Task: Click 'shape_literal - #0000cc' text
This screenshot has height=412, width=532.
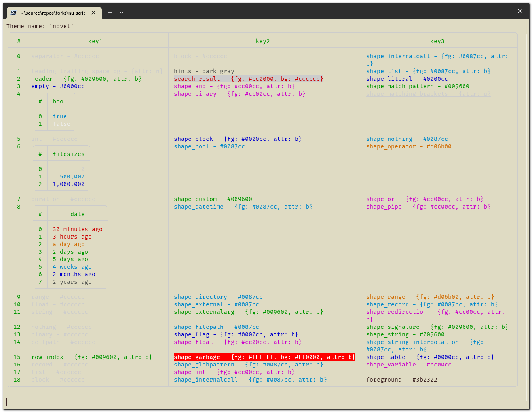Action: coord(407,79)
